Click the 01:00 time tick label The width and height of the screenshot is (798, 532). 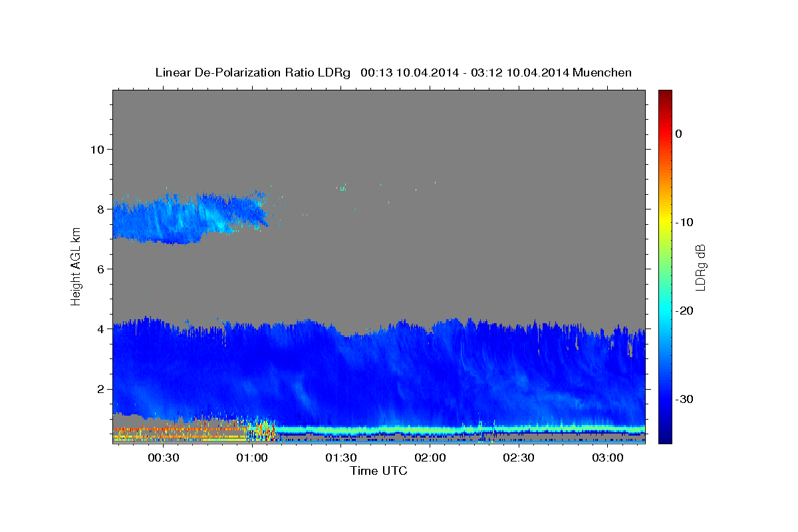click(x=252, y=458)
